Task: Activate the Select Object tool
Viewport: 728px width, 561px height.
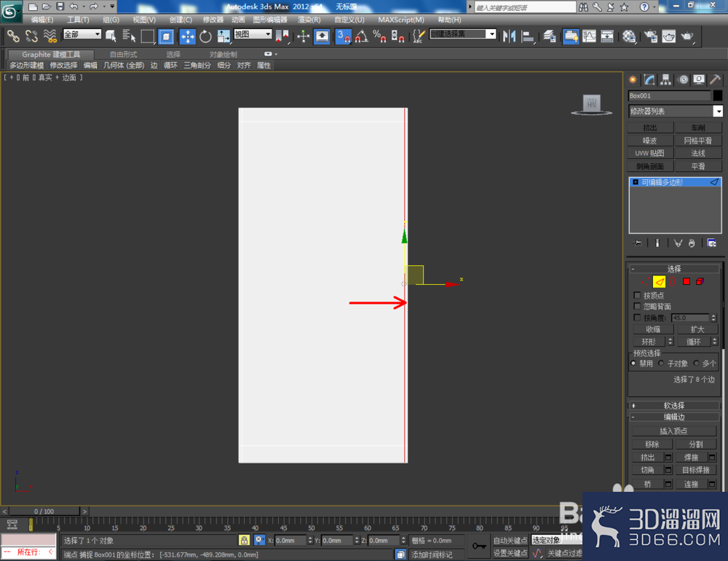Action: (111, 36)
